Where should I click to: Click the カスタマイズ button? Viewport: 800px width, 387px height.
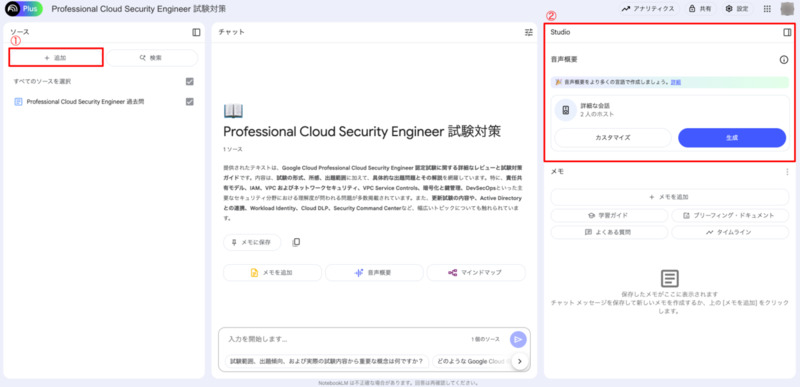tap(613, 138)
